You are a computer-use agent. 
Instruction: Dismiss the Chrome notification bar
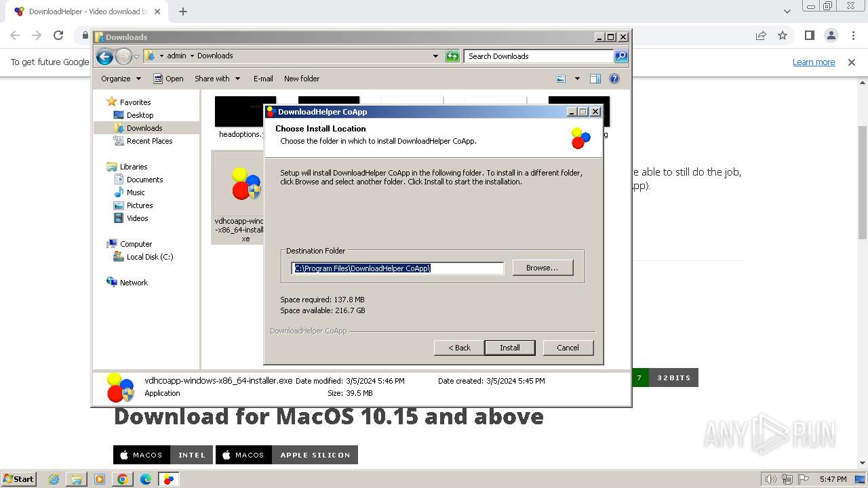pos(852,62)
